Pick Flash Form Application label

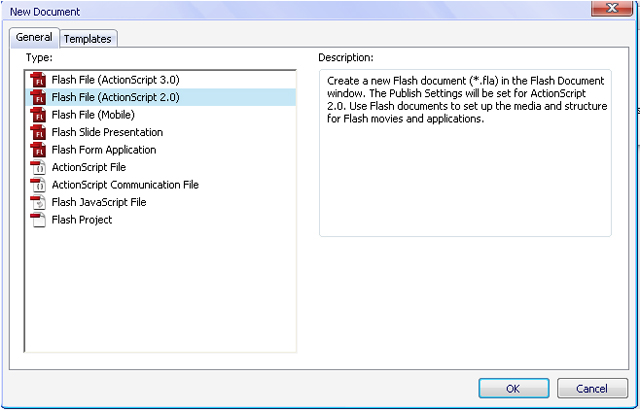[x=104, y=150]
